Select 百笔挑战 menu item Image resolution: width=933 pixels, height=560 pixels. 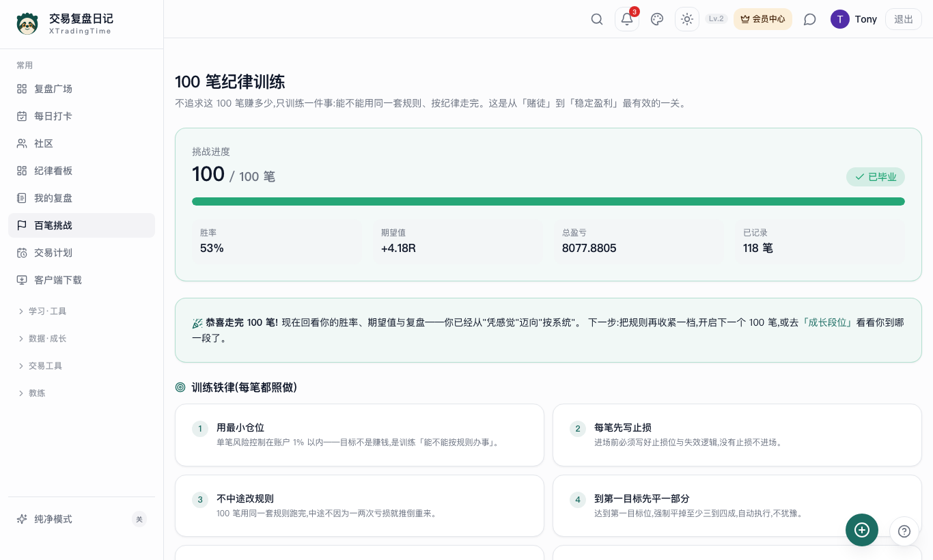point(81,225)
